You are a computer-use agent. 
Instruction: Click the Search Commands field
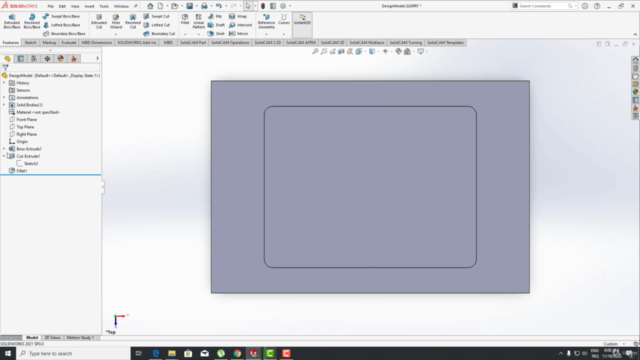pos(542,6)
